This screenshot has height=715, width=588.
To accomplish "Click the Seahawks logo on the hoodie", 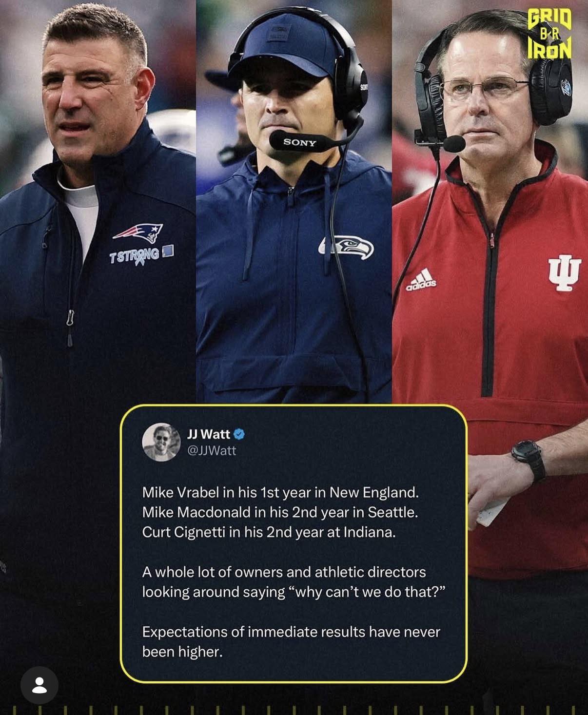I will [x=346, y=248].
